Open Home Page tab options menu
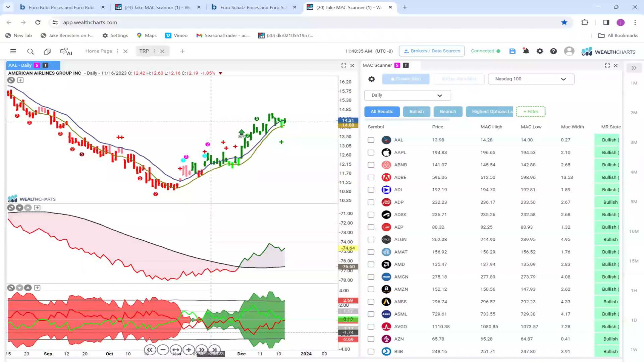 tap(117, 51)
